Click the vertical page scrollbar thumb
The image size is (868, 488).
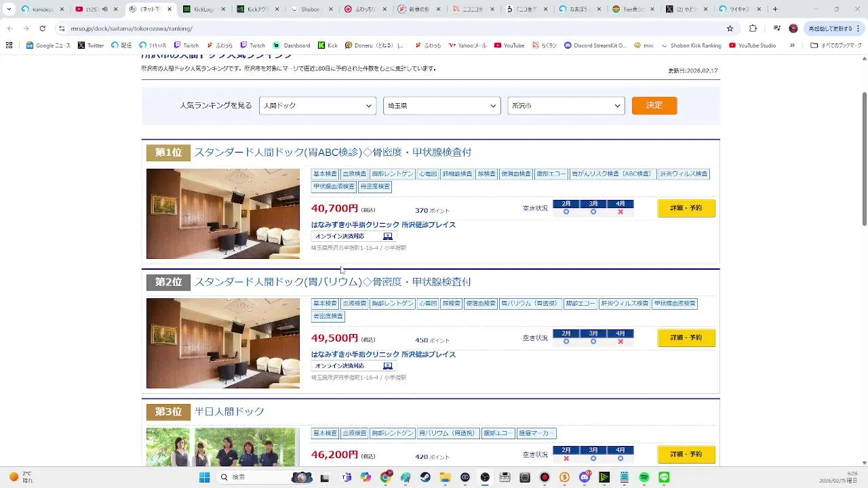[864, 157]
